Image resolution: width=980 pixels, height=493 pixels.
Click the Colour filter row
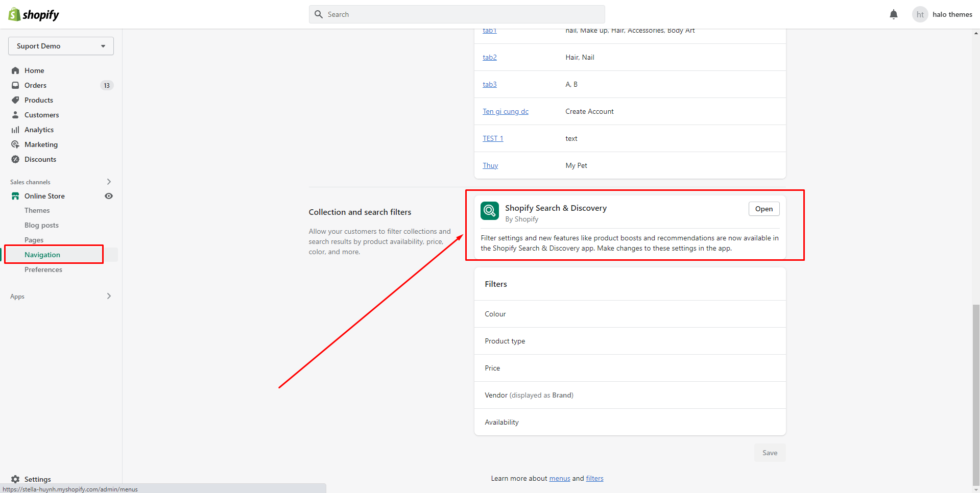pos(630,314)
